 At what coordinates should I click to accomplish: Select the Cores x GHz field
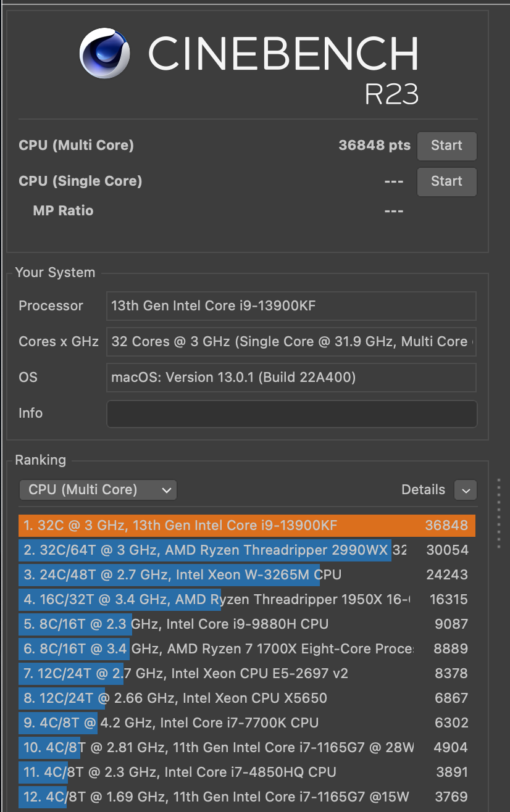tap(291, 341)
